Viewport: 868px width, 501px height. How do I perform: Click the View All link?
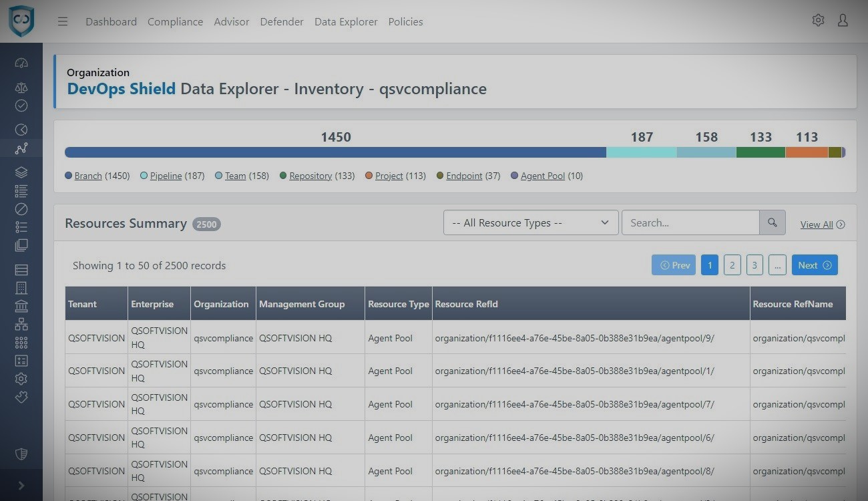point(822,224)
